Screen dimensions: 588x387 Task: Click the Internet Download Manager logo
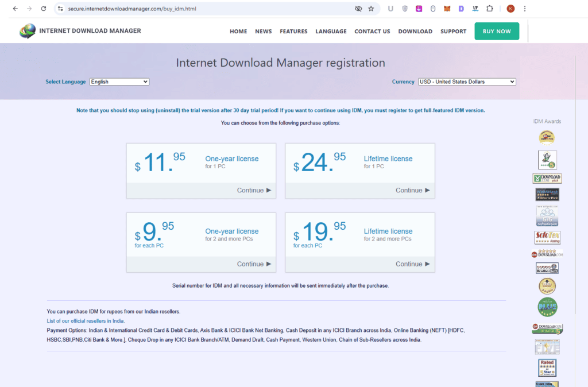coord(28,31)
